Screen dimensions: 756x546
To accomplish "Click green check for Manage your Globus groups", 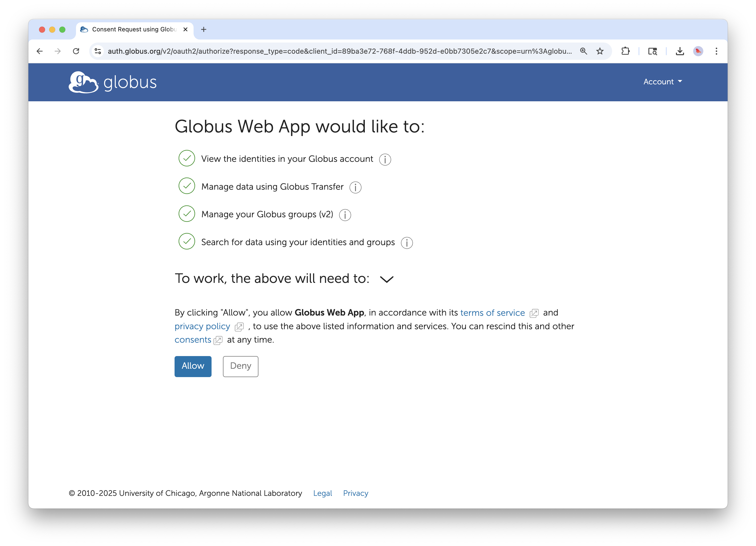I will click(187, 213).
